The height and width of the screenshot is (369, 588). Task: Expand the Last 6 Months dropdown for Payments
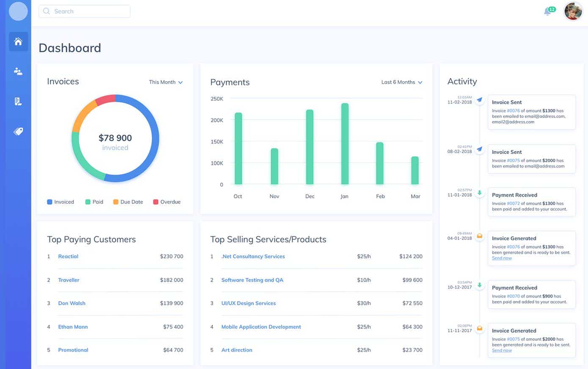tap(402, 82)
